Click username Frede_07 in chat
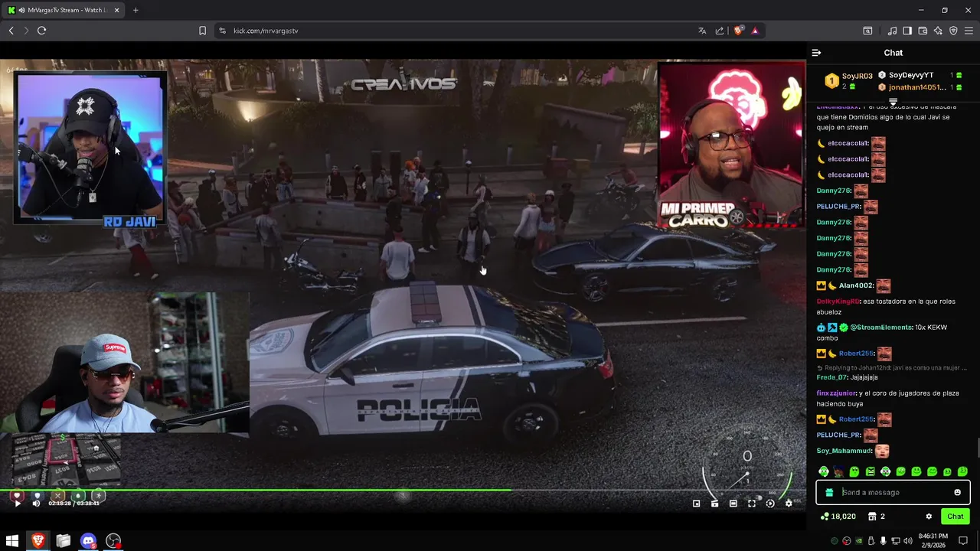Image resolution: width=980 pixels, height=551 pixels. click(832, 377)
